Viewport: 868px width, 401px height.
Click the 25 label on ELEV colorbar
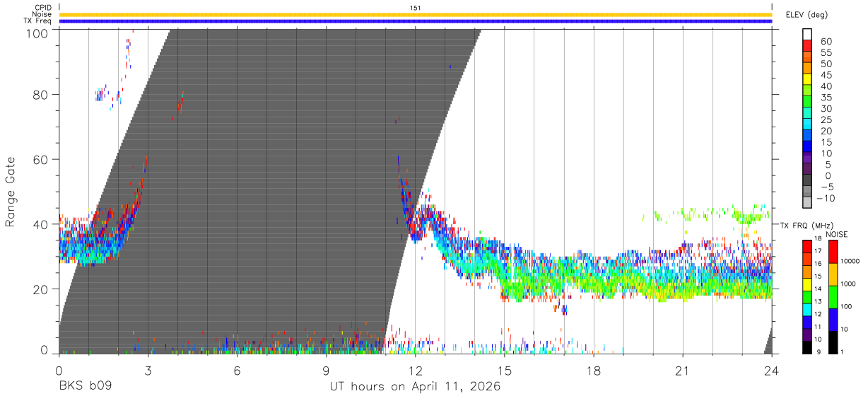(825, 120)
